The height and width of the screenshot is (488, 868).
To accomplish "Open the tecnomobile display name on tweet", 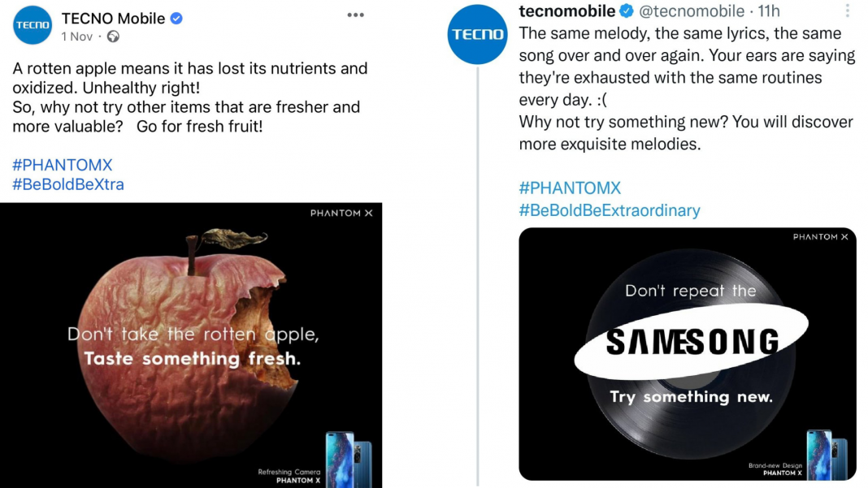I will pyautogui.click(x=566, y=11).
